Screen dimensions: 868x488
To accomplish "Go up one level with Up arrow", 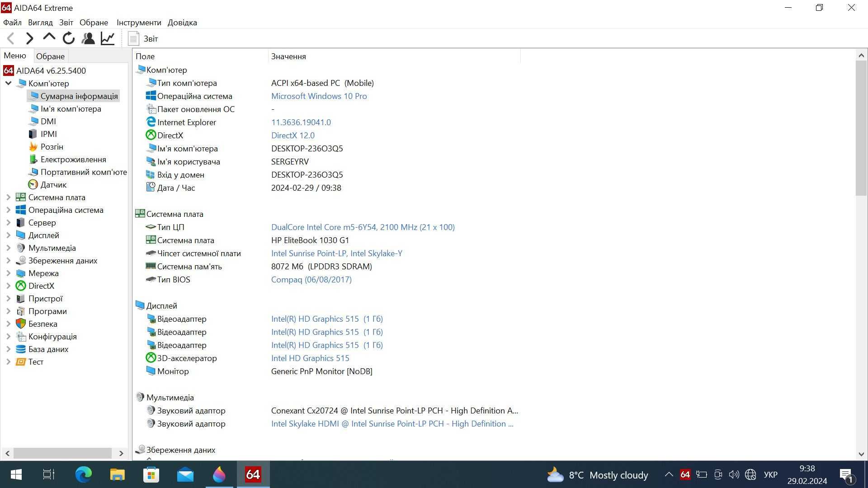I will [49, 38].
